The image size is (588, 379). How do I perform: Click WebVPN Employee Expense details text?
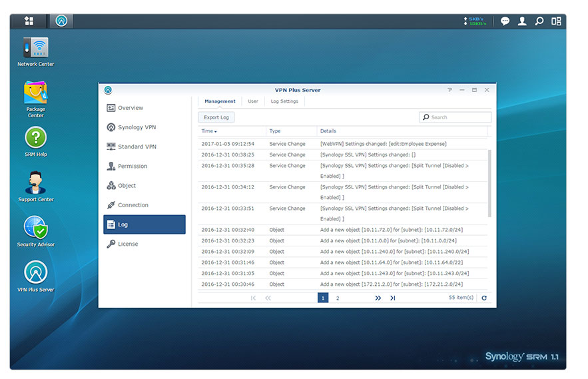[384, 144]
